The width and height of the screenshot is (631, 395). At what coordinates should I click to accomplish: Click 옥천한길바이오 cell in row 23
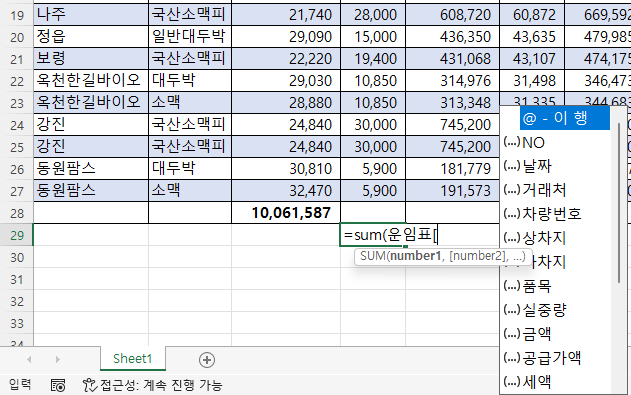point(91,103)
